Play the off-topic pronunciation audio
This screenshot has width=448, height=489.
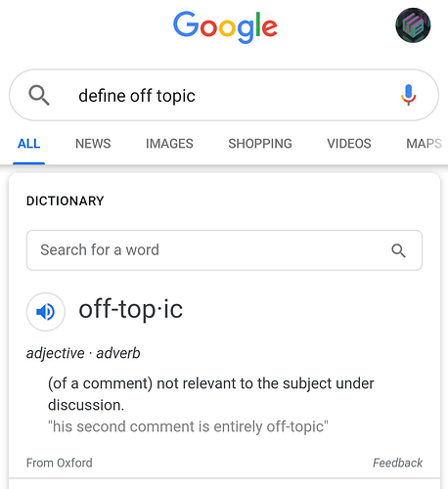point(46,312)
